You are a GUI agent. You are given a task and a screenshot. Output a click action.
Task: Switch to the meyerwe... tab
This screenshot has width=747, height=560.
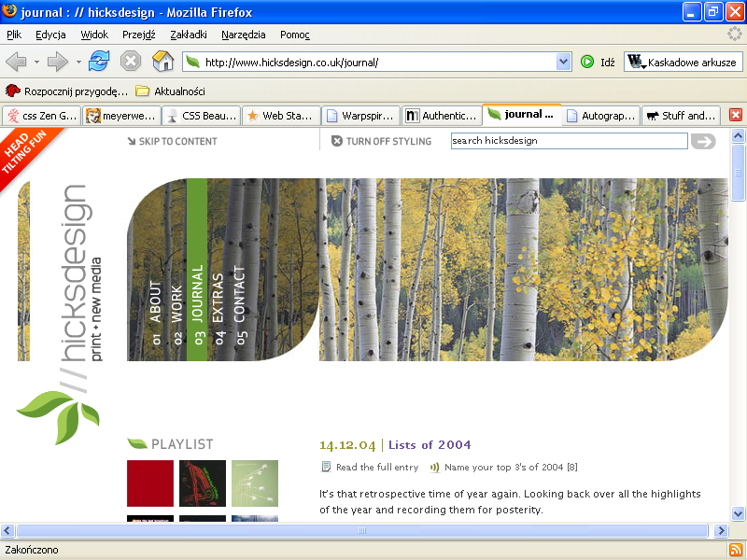(121, 116)
